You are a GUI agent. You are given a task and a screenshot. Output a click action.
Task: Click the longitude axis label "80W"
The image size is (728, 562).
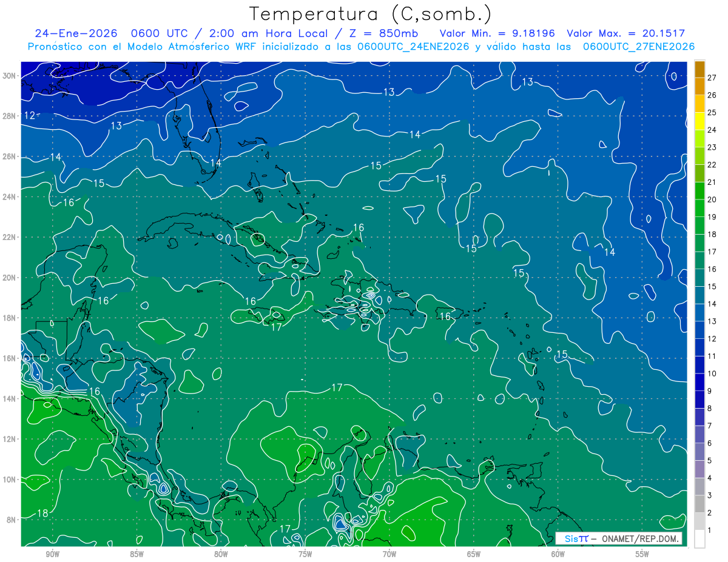221,554
